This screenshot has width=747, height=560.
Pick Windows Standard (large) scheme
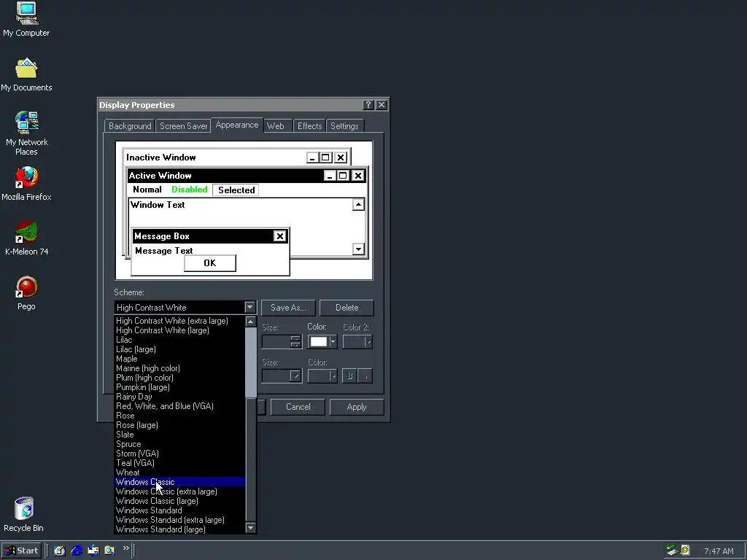179,529
